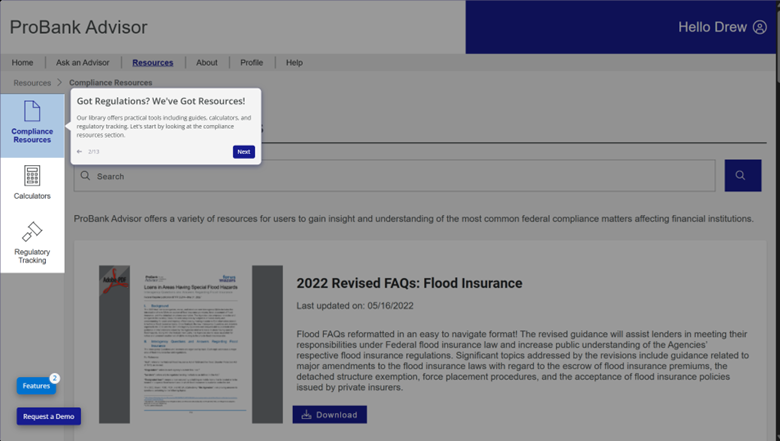Click Request a Demo button

point(49,416)
